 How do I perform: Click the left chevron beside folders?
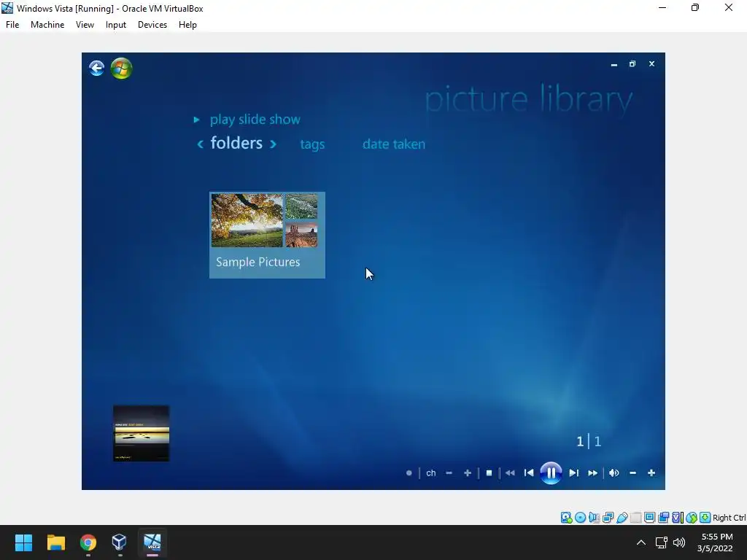[x=200, y=144]
